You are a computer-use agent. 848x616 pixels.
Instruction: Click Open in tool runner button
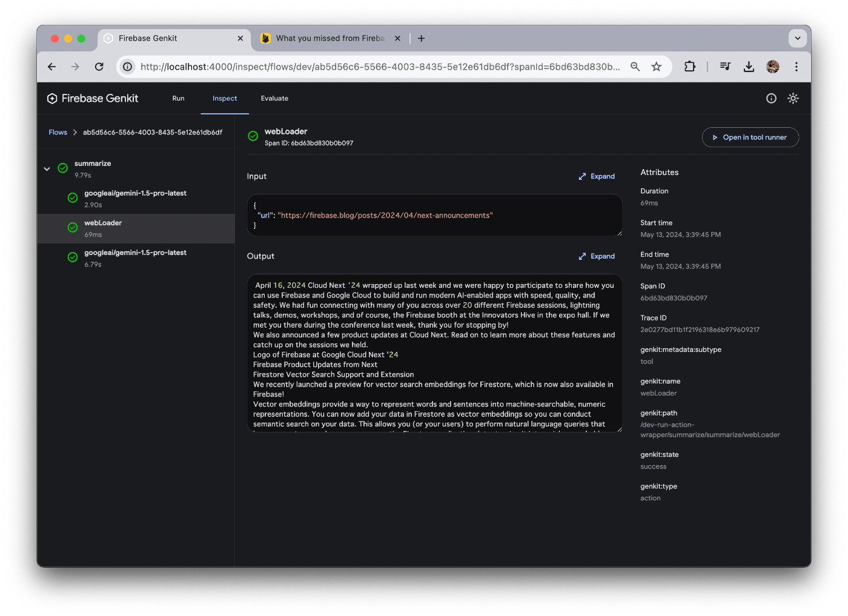[750, 137]
